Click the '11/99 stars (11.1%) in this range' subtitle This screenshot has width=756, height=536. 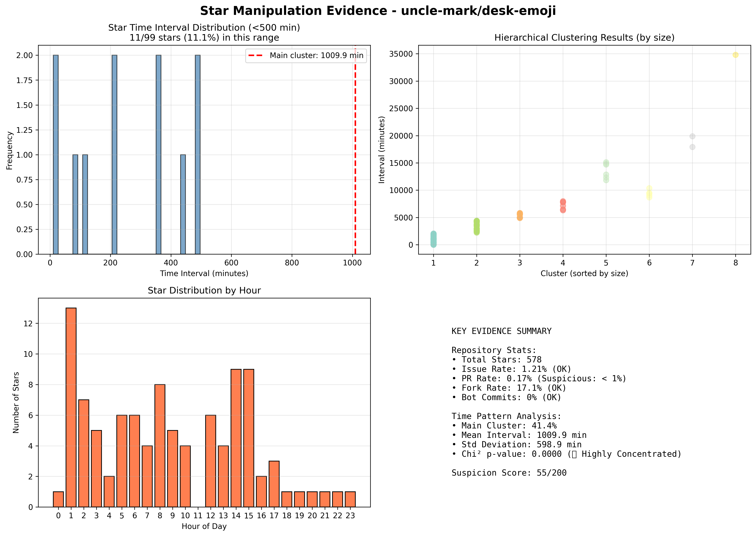[204, 38]
